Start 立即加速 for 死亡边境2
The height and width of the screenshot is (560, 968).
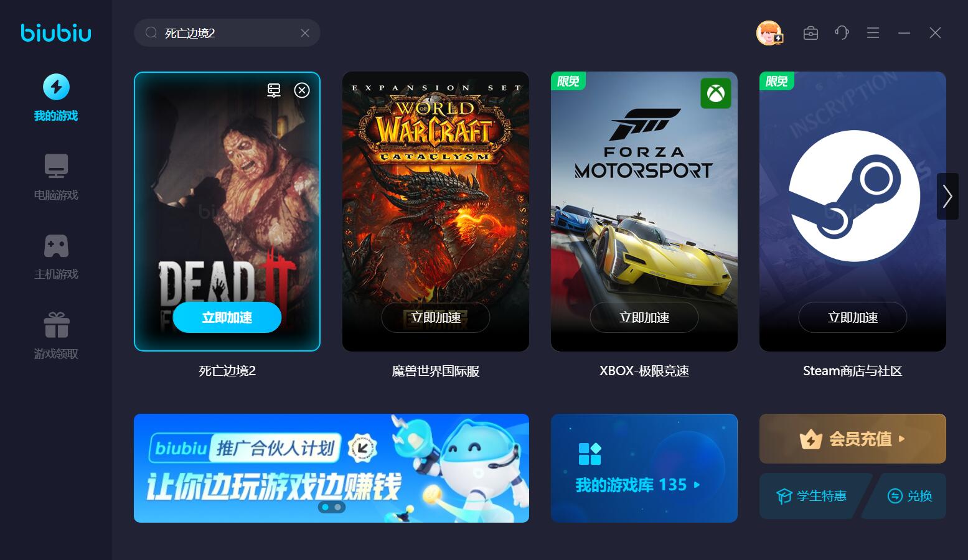pos(227,317)
